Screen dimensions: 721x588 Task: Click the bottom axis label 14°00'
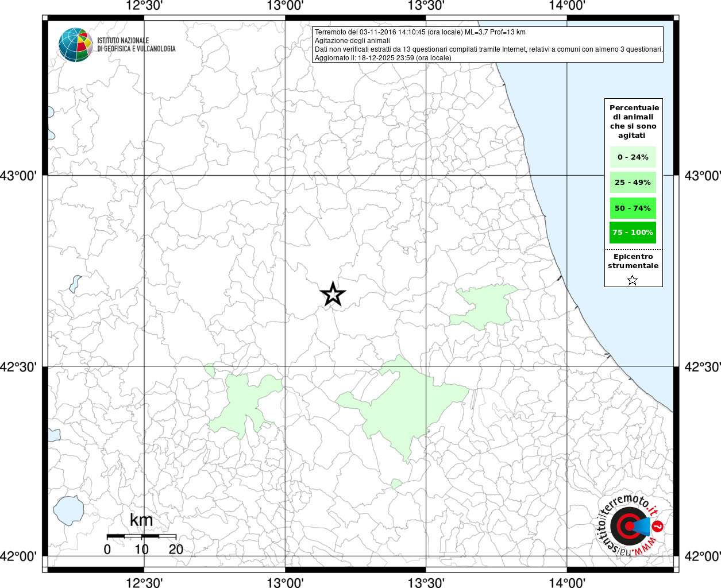pos(567,582)
